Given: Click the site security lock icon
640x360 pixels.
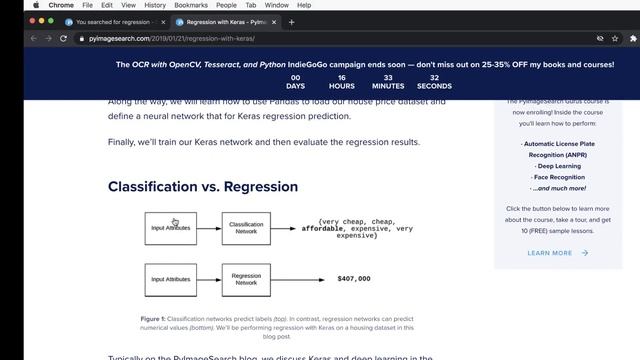Looking at the screenshot, I should tap(82, 38).
